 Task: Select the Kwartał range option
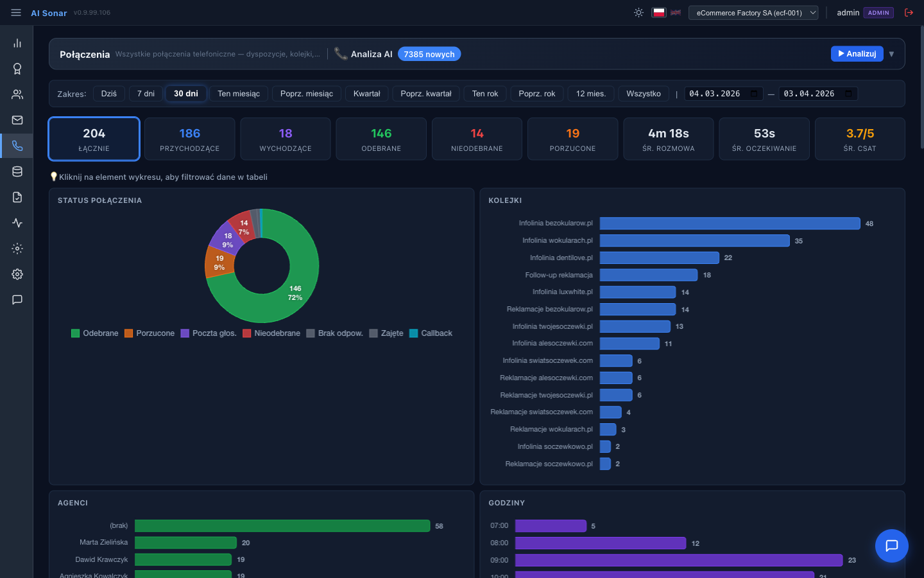tap(366, 94)
